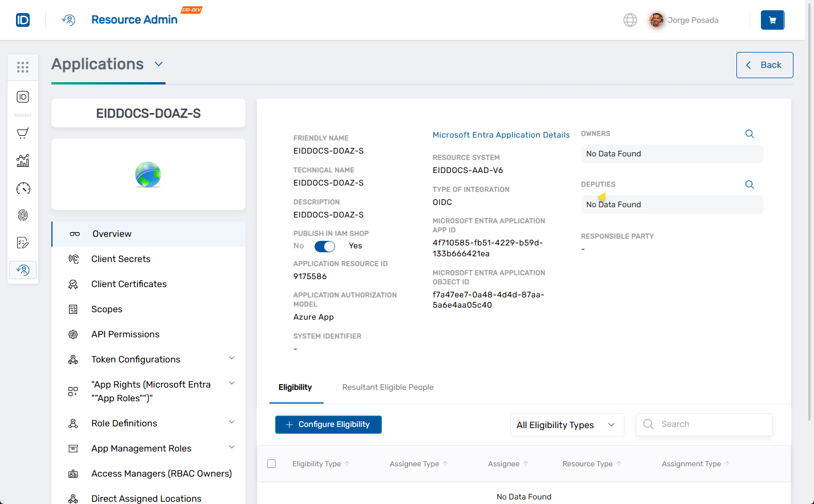814x504 pixels.
Task: Check the select-all checkbox in eligibility table
Action: point(271,463)
